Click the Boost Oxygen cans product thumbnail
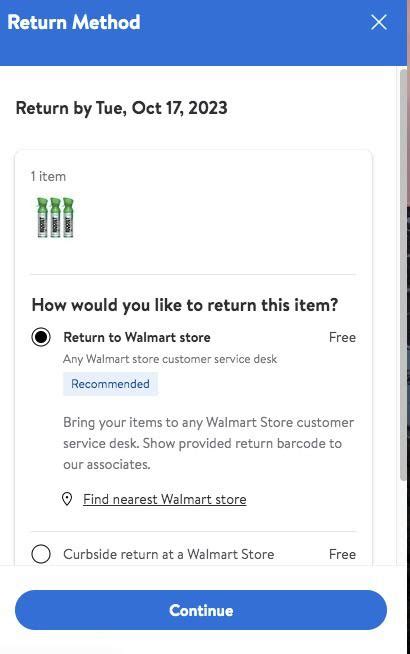The width and height of the screenshot is (410, 654). (55, 217)
